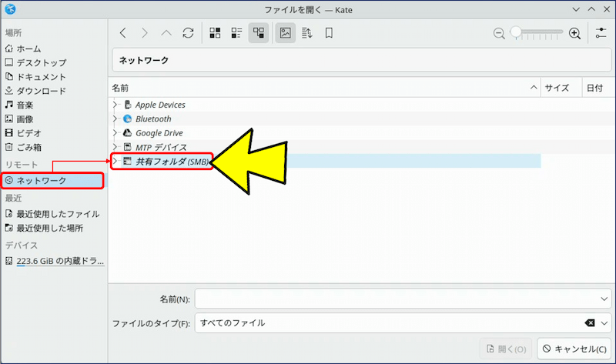Click the すべてのファイル filter box
The height and width of the screenshot is (364, 616).
pyautogui.click(x=403, y=322)
